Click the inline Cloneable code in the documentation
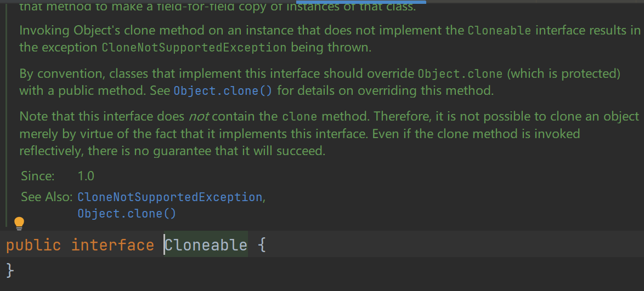Screen dimensions: 644x291 (499, 31)
